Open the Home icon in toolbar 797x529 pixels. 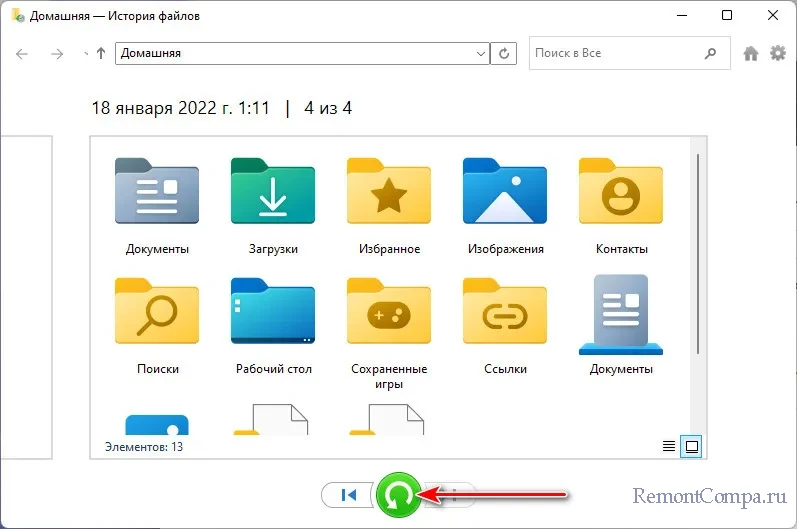click(x=751, y=53)
